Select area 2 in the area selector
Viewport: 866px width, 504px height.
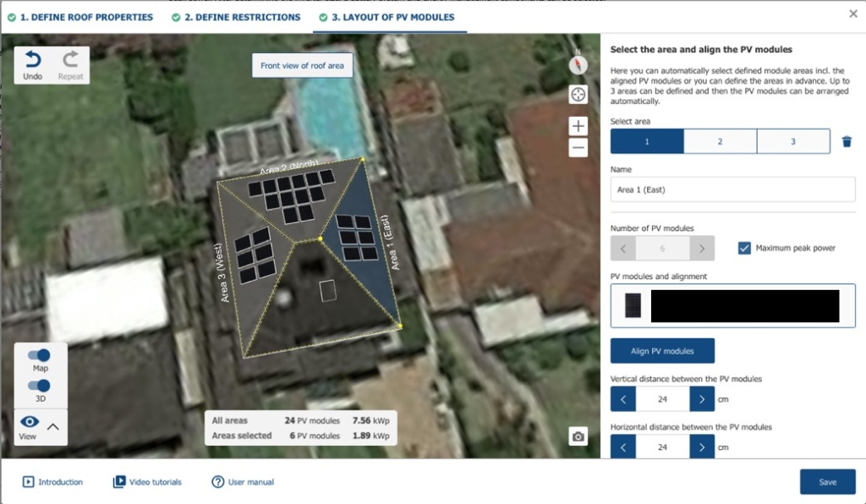tap(720, 140)
